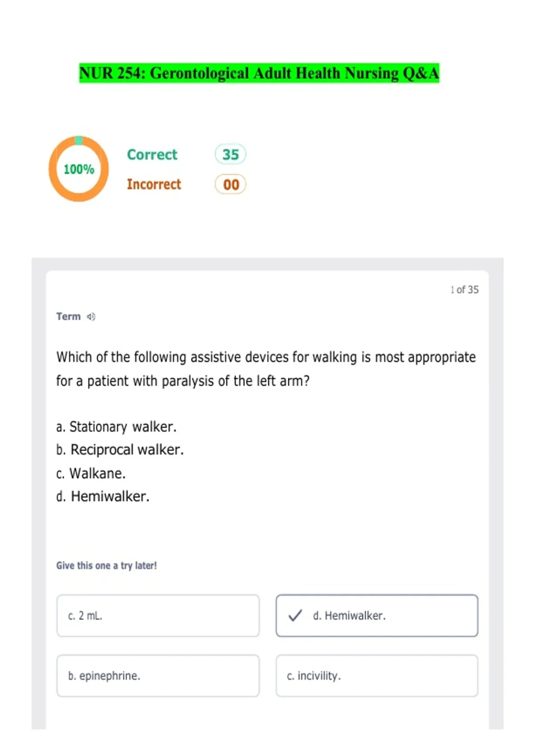Pick the "b. epinephrine." answer option
This screenshot has width=534, height=756.
coord(158,676)
